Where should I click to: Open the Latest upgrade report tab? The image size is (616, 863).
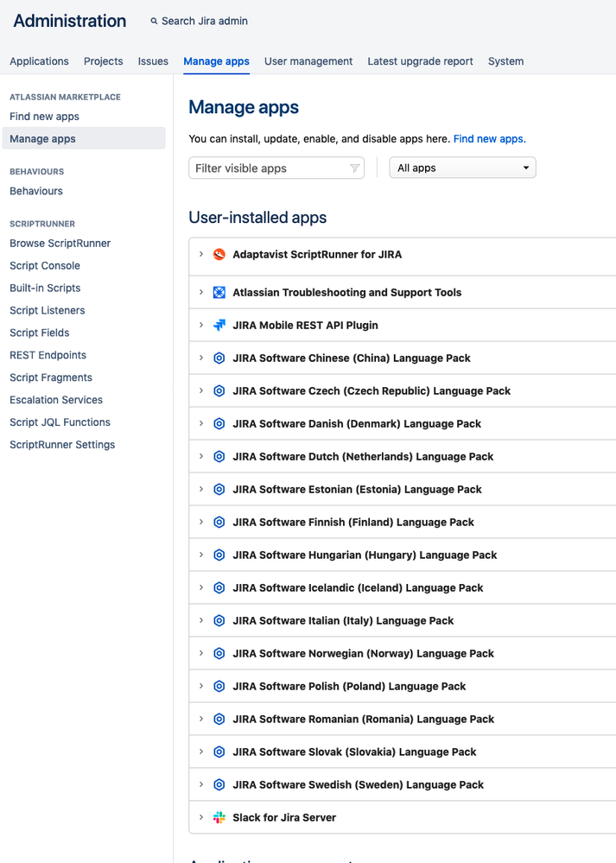(x=420, y=61)
